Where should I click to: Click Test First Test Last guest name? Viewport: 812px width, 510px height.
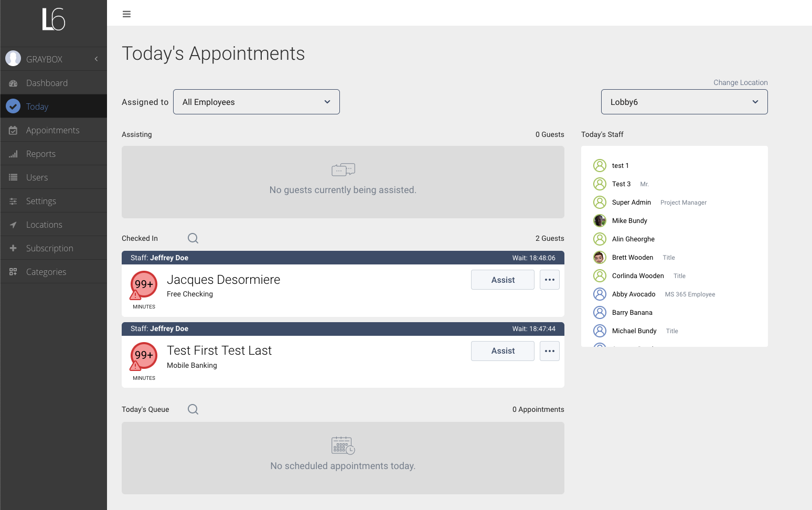click(x=219, y=350)
